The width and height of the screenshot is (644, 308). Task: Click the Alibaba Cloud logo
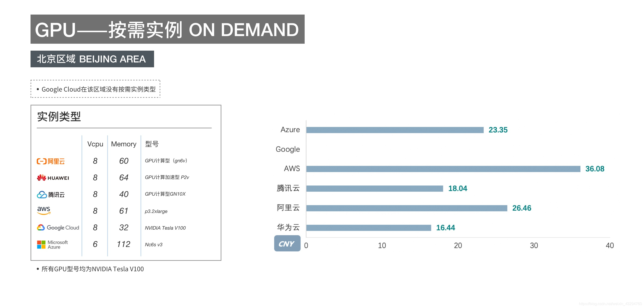point(51,161)
